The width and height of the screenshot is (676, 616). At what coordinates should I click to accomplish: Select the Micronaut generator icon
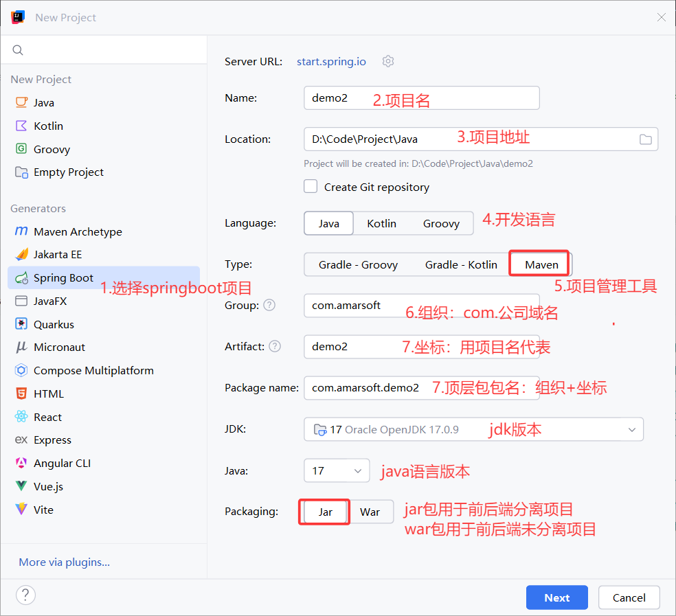(x=21, y=347)
